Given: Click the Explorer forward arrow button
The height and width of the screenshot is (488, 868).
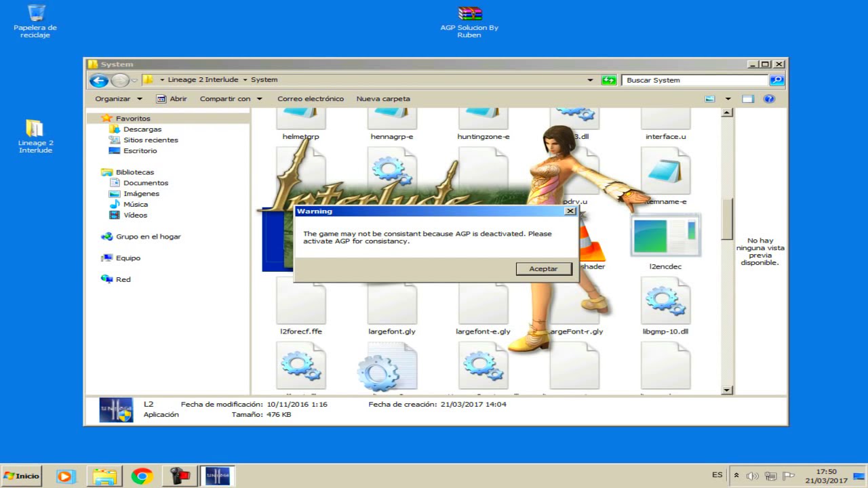Looking at the screenshot, I should tap(119, 81).
